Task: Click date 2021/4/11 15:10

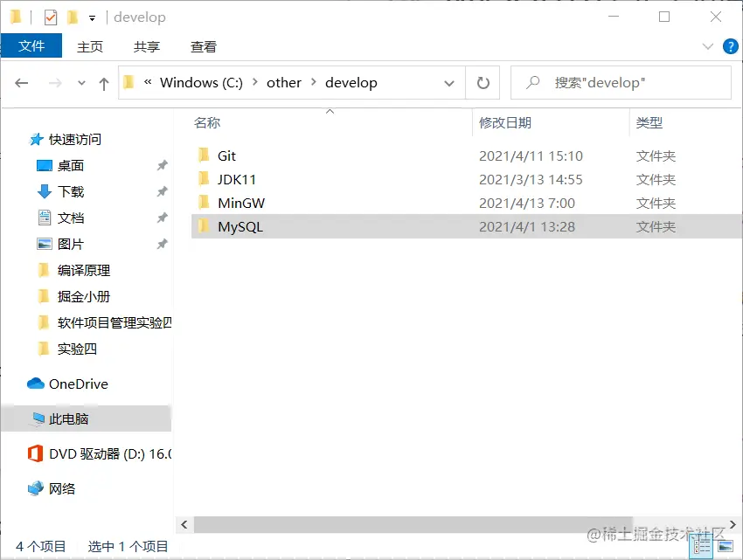Action: (531, 156)
